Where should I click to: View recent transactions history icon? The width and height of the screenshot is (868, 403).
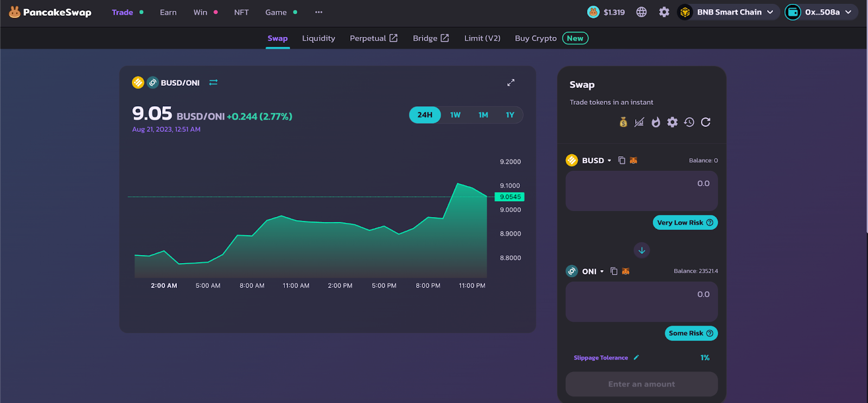click(689, 122)
